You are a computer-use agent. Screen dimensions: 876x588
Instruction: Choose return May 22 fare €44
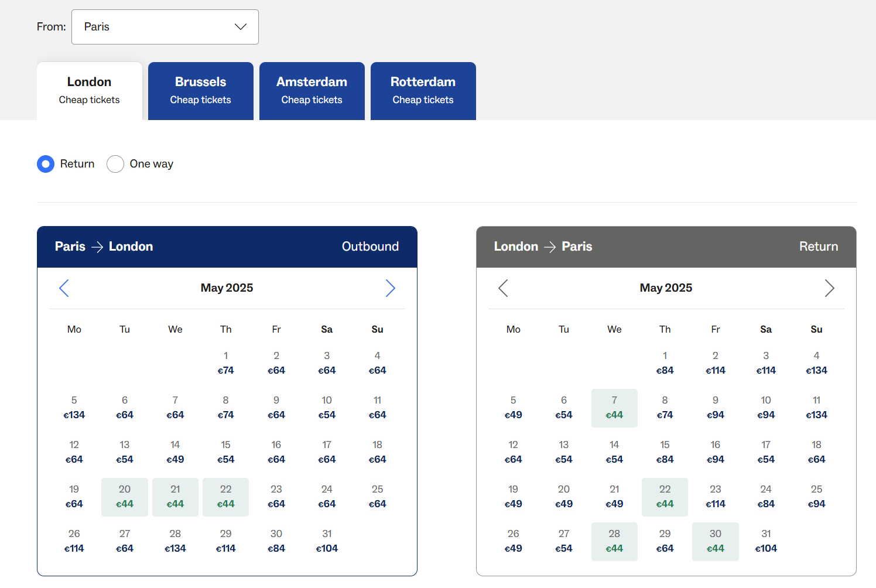665,497
